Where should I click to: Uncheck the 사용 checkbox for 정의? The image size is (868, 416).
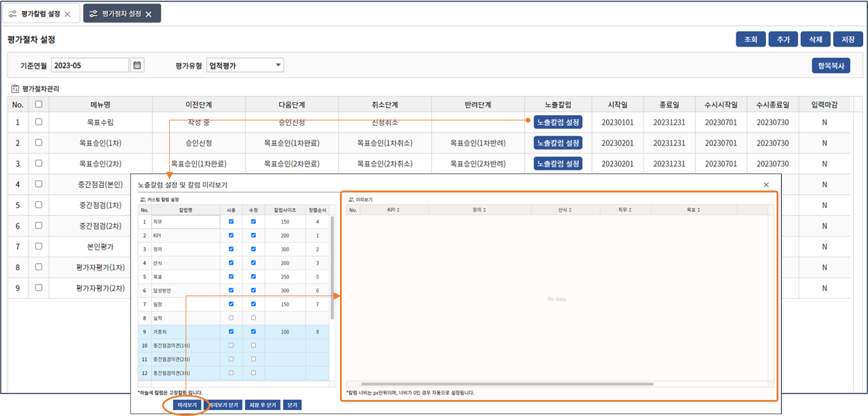231,249
